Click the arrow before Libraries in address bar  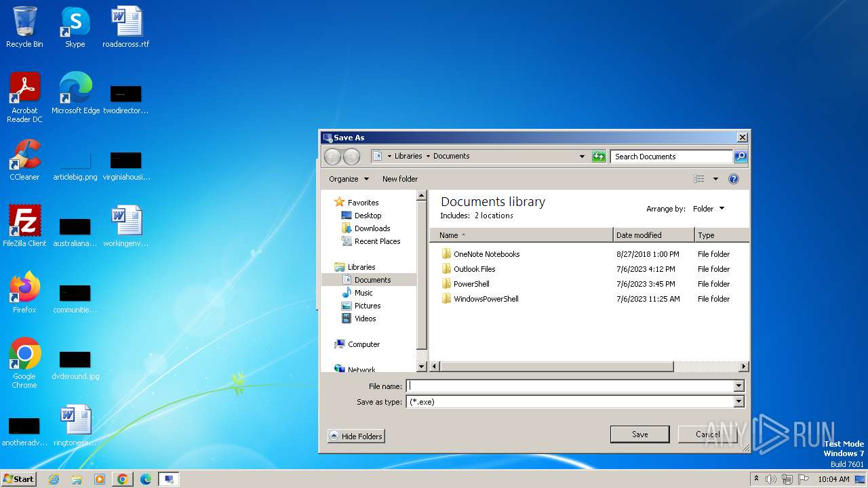click(x=389, y=156)
